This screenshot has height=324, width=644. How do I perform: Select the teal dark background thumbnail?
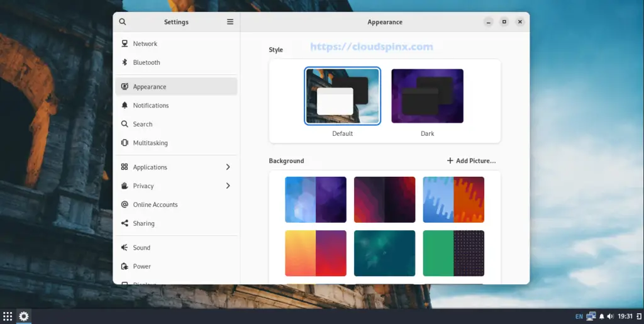[384, 253]
